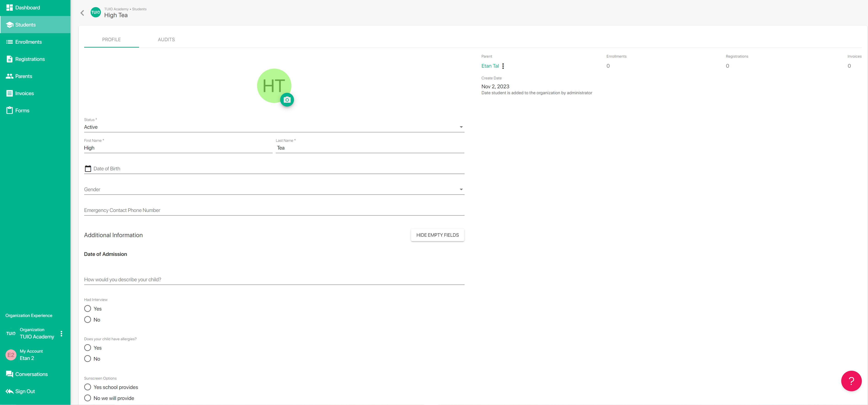Open the Conversations chat icon

pos(9,374)
